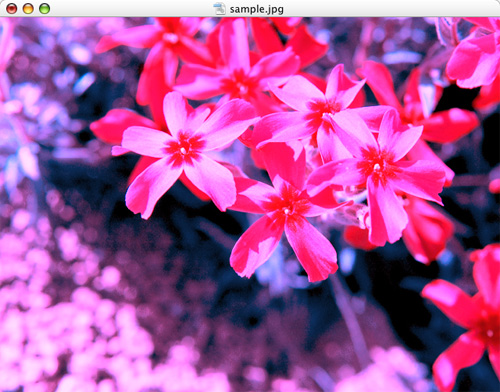
Task: Minimize the window with the yellow button
Action: 28,9
